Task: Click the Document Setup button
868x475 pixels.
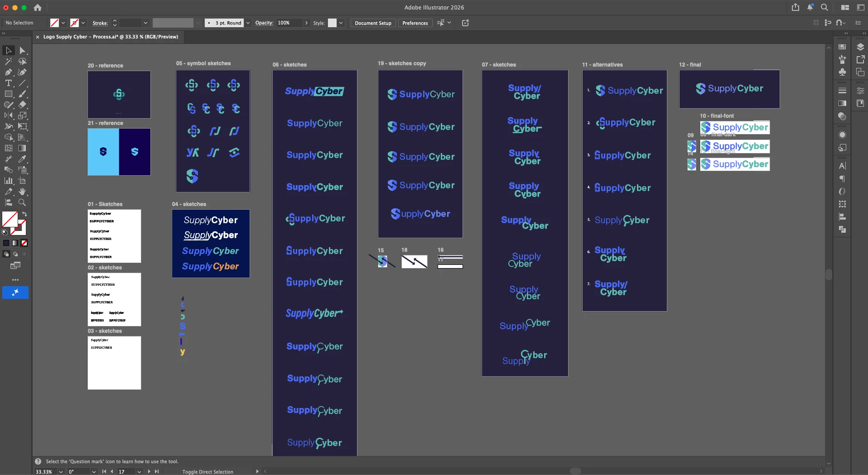Action: pyautogui.click(x=373, y=23)
